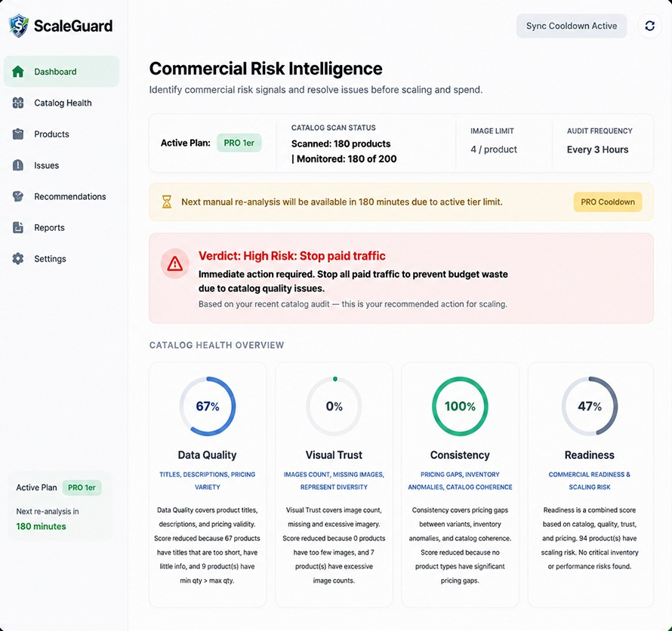Click the red warning triangle icon
The height and width of the screenshot is (631, 672).
coord(175,263)
